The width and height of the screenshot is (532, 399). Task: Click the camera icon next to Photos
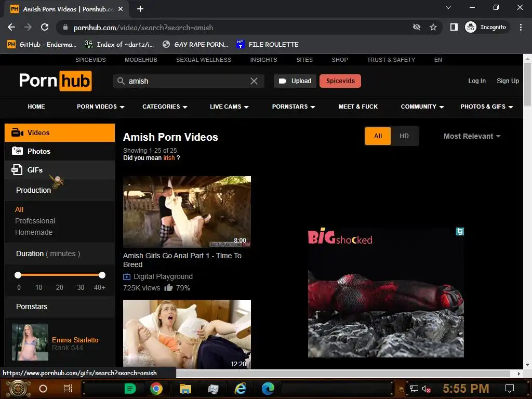(x=17, y=151)
